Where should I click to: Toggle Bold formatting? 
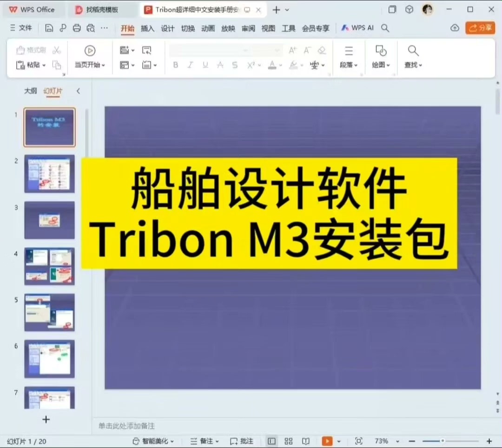(175, 65)
